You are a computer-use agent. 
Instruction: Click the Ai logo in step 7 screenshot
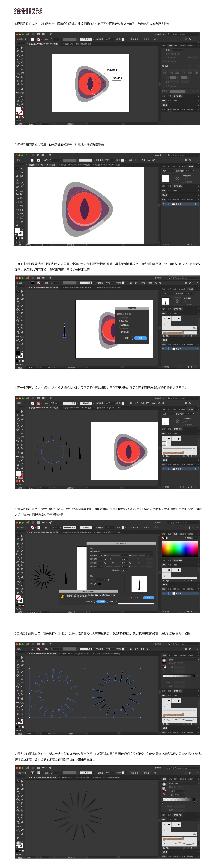tap(28, 768)
